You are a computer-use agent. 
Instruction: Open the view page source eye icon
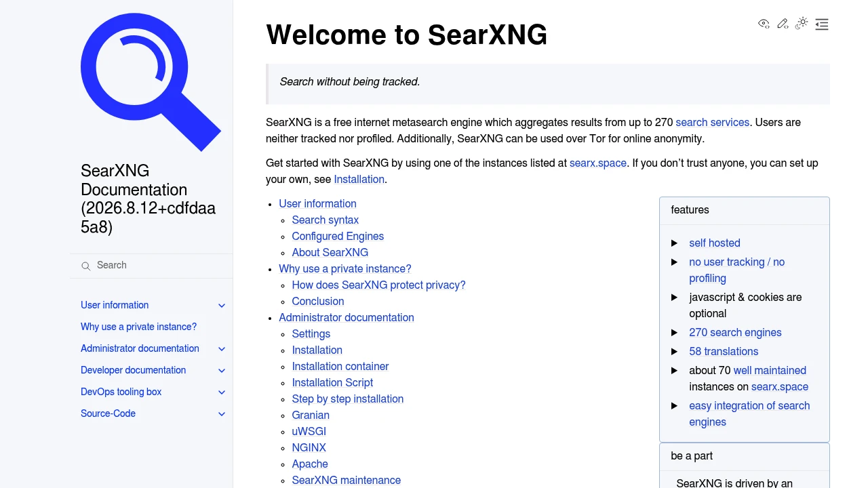pos(764,24)
